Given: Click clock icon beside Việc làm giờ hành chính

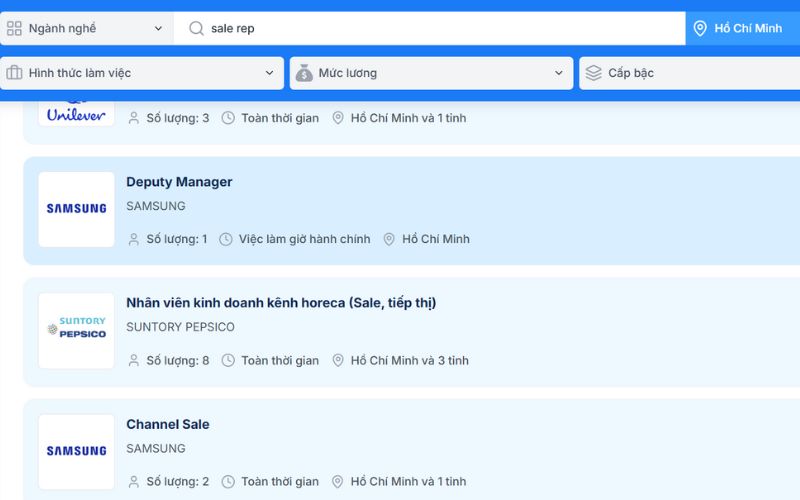Looking at the screenshot, I should pos(226,239).
